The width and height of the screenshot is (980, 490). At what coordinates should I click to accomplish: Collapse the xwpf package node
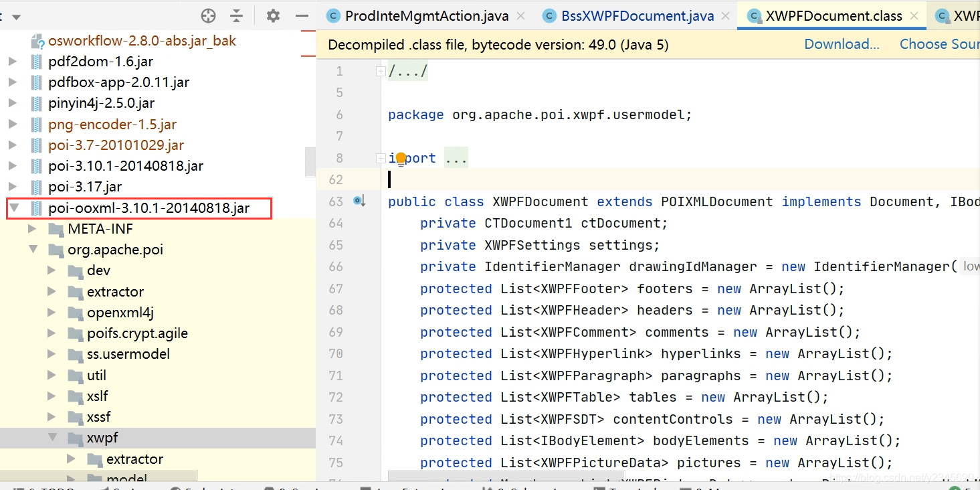click(52, 438)
